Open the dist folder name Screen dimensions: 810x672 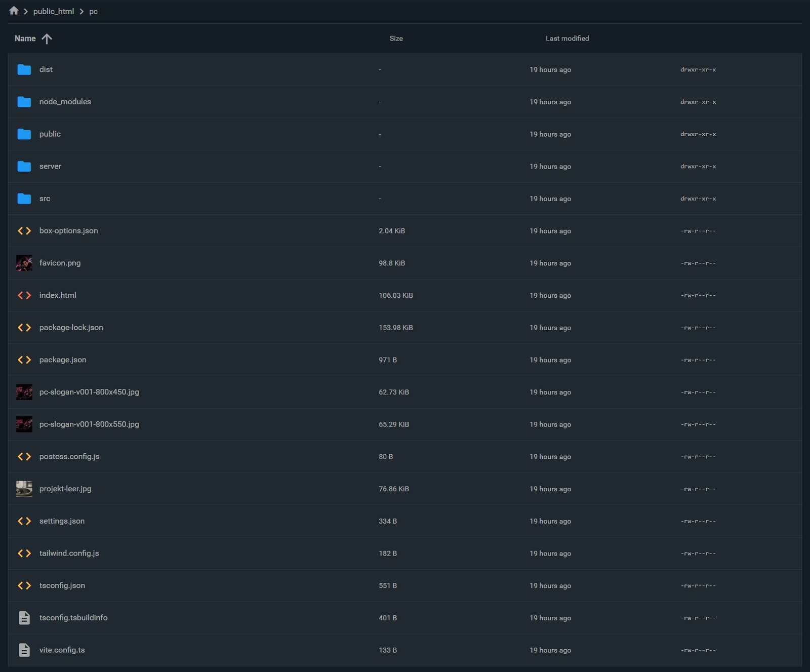coord(46,69)
